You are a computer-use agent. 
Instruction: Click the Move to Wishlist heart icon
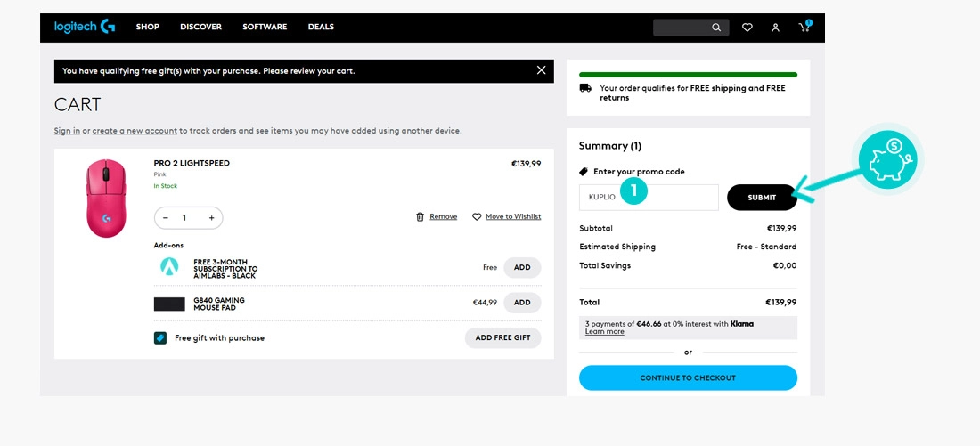click(477, 216)
